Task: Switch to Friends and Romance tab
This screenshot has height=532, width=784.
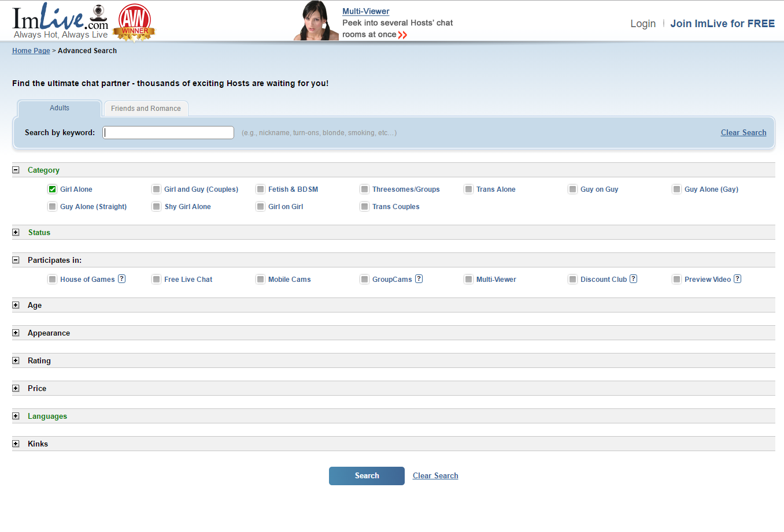Action: pos(146,109)
